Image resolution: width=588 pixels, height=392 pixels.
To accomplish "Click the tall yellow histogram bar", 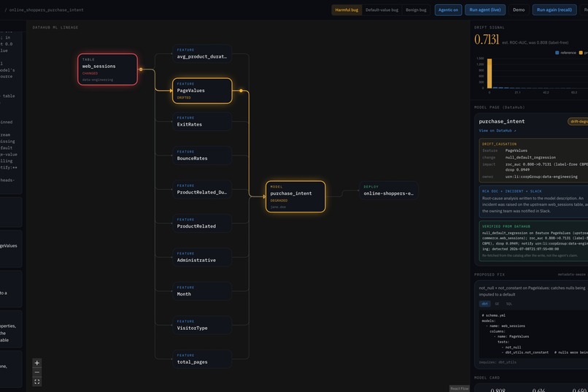I will click(490, 74).
